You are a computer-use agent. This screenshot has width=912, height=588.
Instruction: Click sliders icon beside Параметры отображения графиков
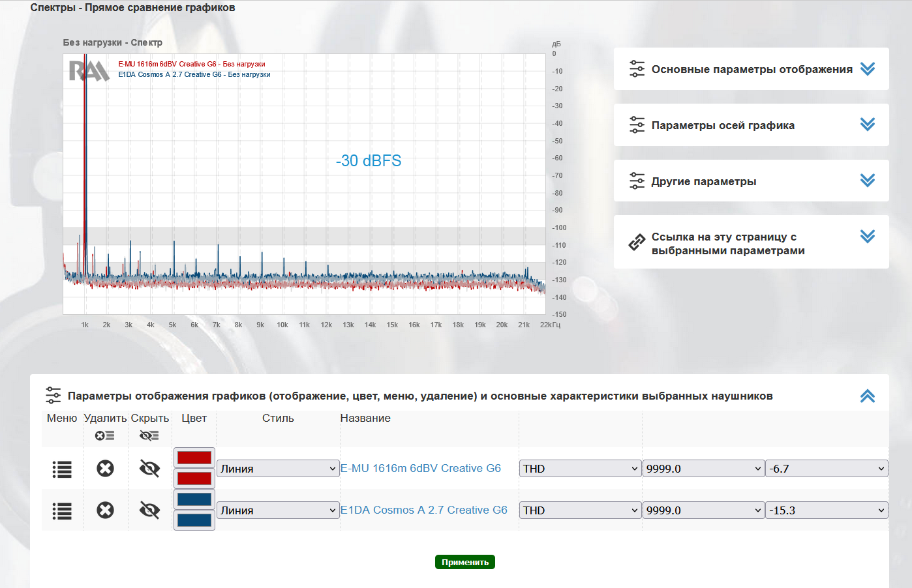point(53,395)
